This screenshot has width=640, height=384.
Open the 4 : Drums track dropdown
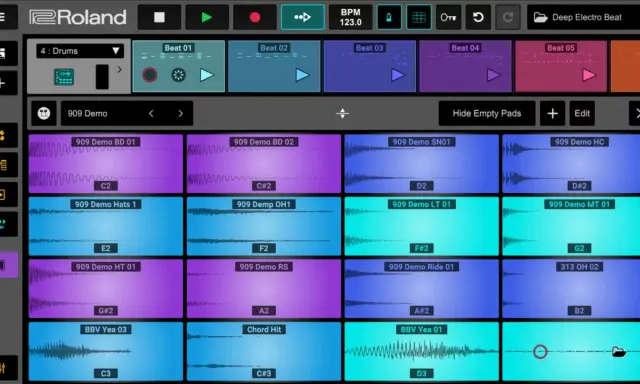tap(80, 51)
